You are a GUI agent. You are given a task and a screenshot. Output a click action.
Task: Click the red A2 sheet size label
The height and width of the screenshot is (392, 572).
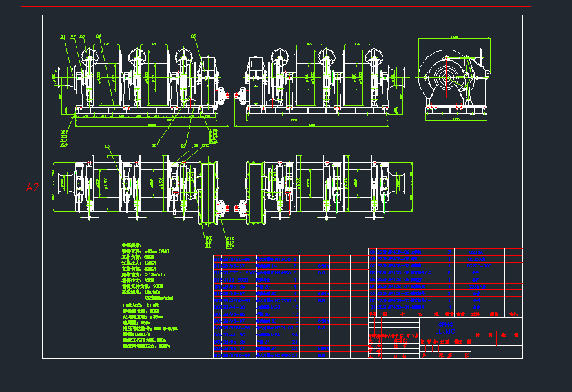[33, 187]
